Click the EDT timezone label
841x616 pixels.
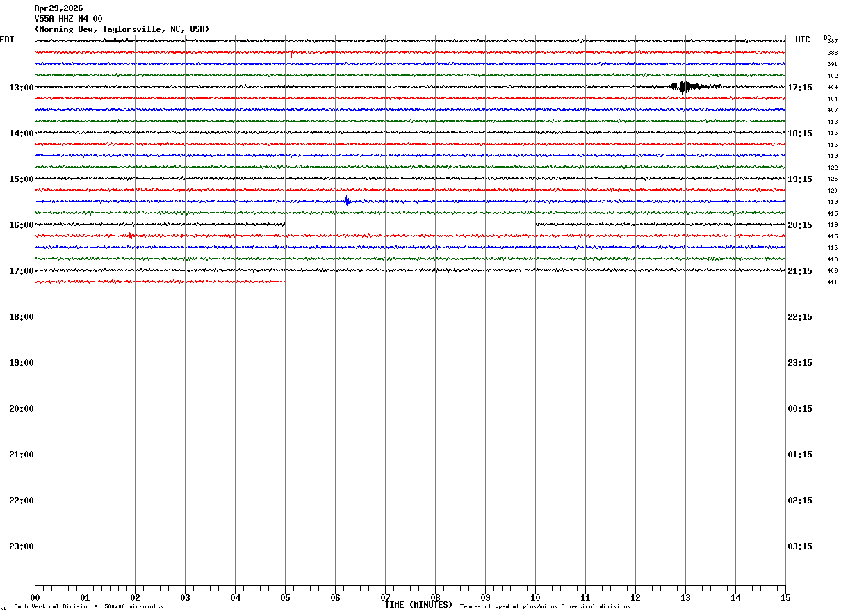point(7,40)
